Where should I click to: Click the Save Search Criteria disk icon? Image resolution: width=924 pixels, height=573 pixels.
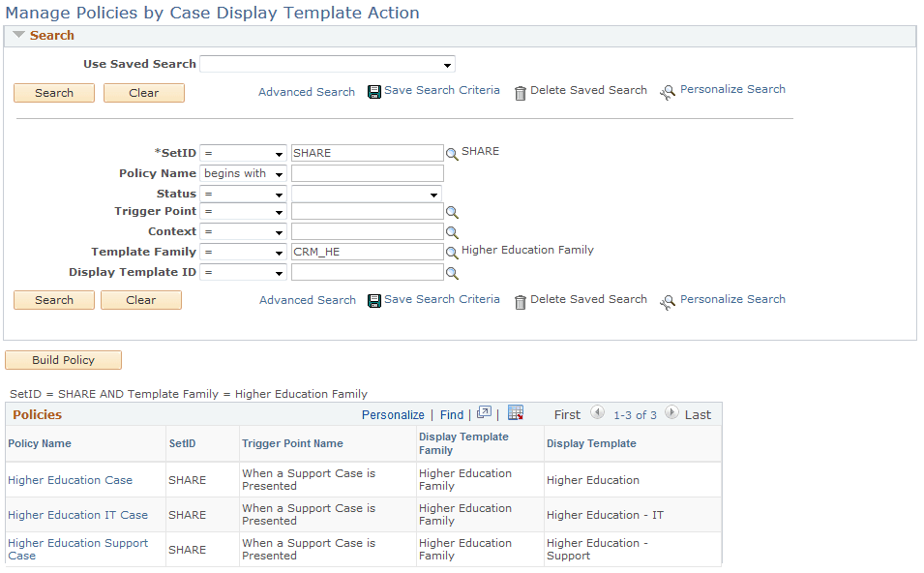[x=374, y=90]
